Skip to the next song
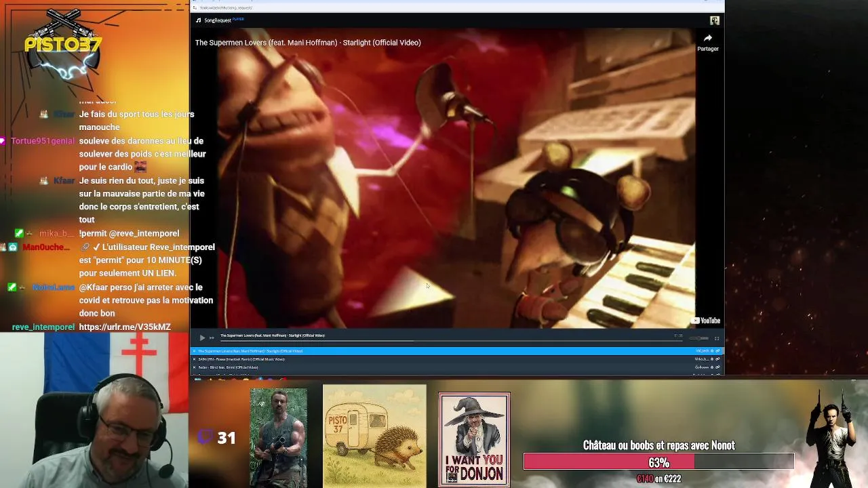Viewport: 868px width, 488px height. [x=212, y=338]
